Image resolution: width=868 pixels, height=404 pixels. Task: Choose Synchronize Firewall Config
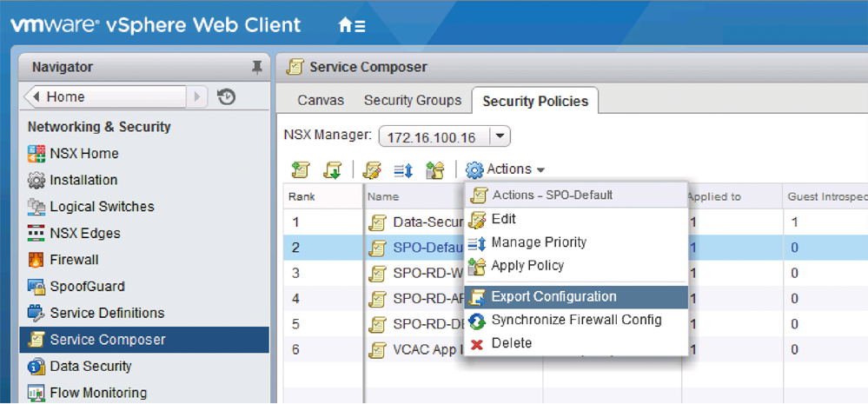tap(576, 321)
